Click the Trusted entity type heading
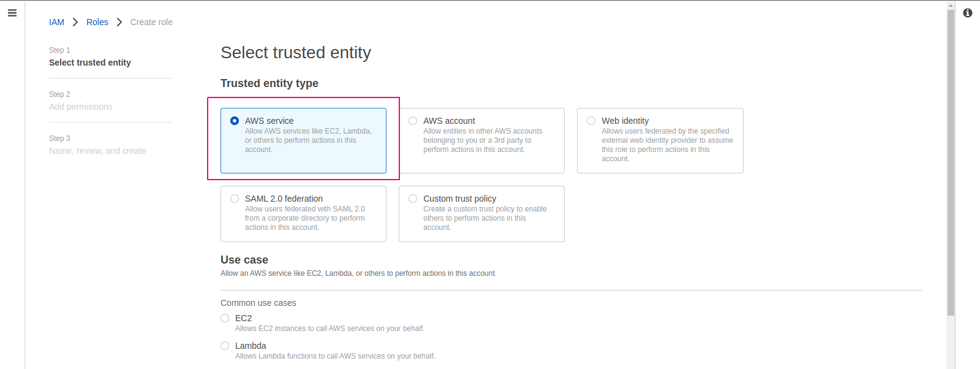The image size is (980, 369). (x=269, y=83)
